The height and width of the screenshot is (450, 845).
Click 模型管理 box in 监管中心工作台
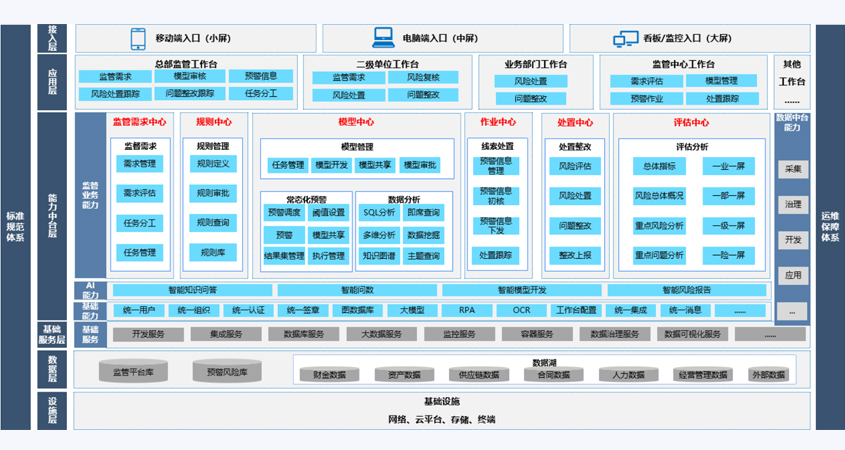(721, 81)
